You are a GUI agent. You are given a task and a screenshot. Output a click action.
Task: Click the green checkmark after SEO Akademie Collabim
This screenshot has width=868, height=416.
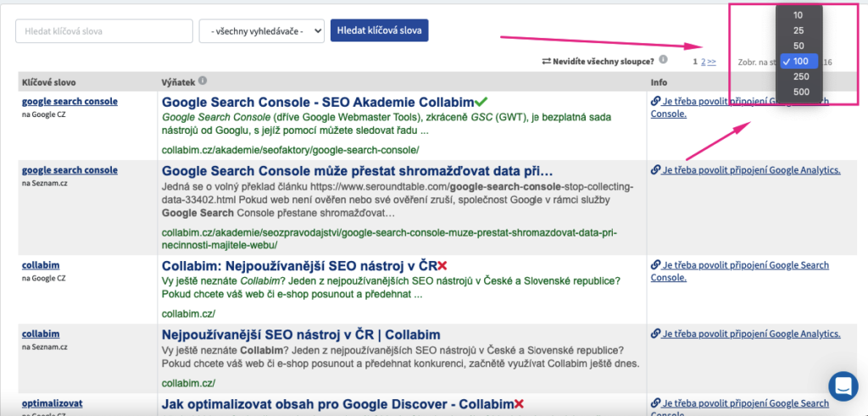pos(481,102)
